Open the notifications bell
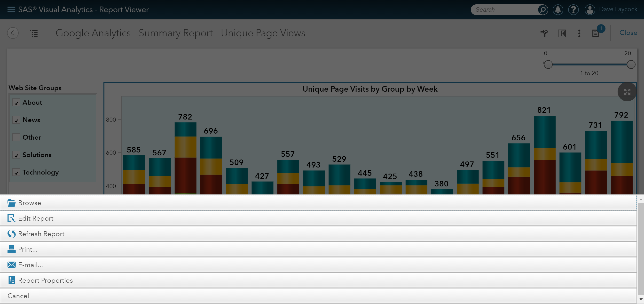The image size is (644, 304). coord(558,9)
